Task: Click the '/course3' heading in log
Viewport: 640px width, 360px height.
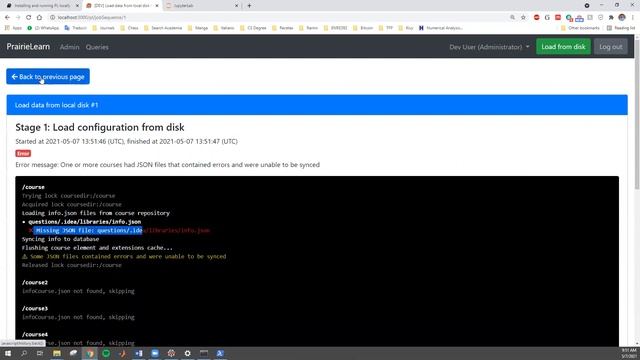Action: [35, 309]
